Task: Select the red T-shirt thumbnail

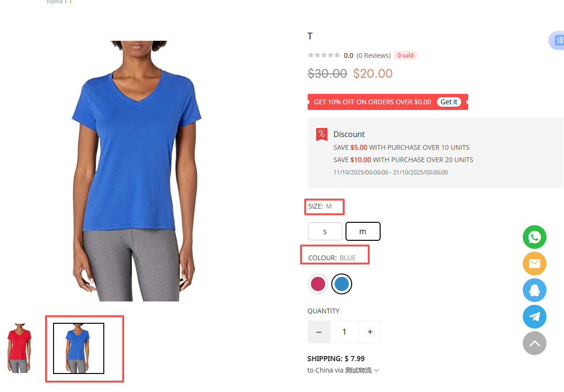Action: [x=19, y=348]
